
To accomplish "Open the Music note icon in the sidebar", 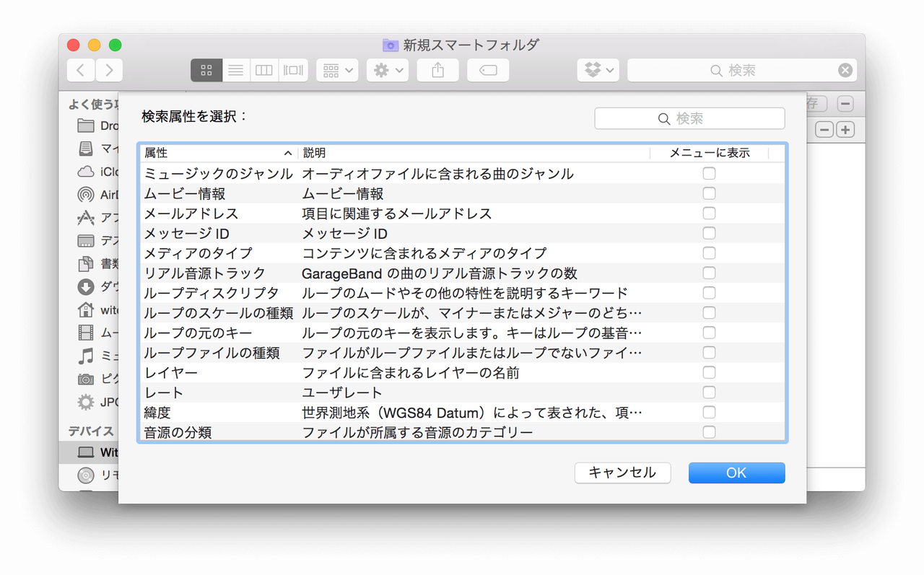I will click(x=86, y=356).
